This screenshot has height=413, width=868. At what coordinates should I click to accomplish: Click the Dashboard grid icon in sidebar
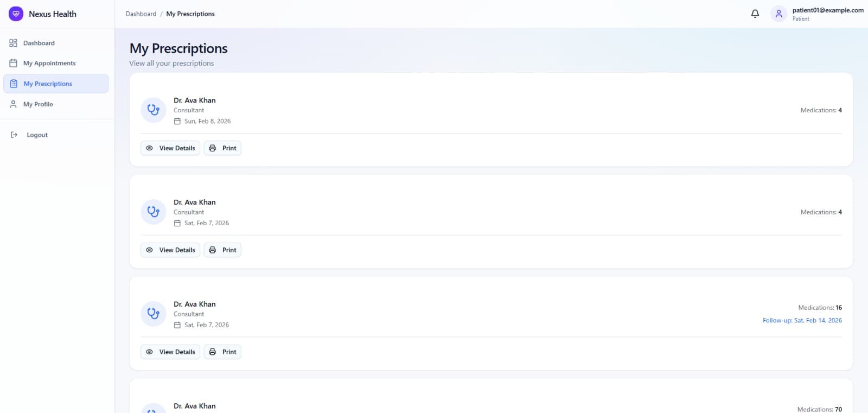[14, 43]
